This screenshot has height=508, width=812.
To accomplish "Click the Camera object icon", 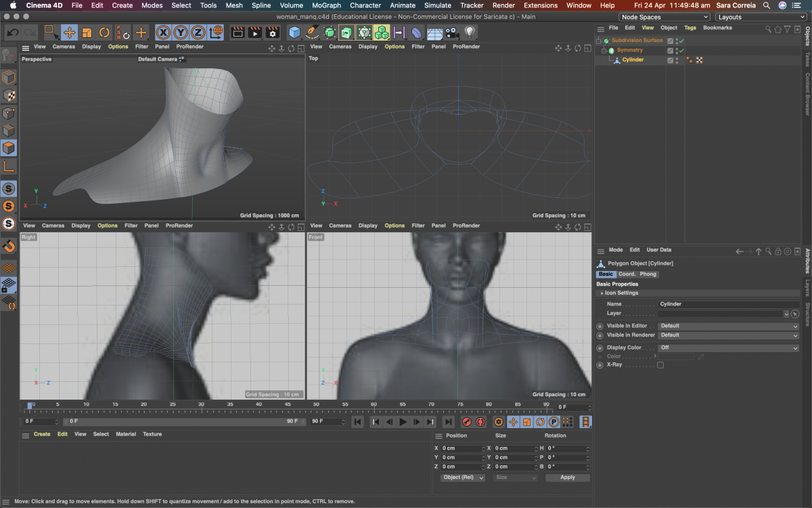I will [451, 33].
